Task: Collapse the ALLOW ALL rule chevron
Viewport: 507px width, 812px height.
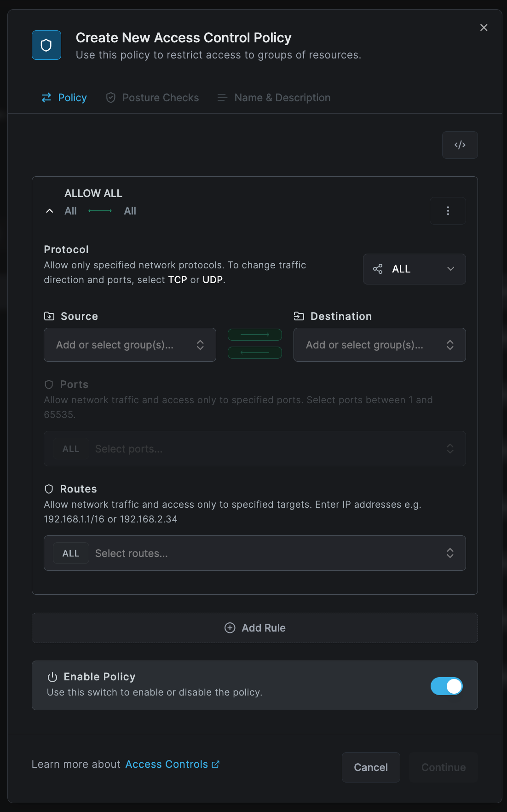Action: click(50, 211)
